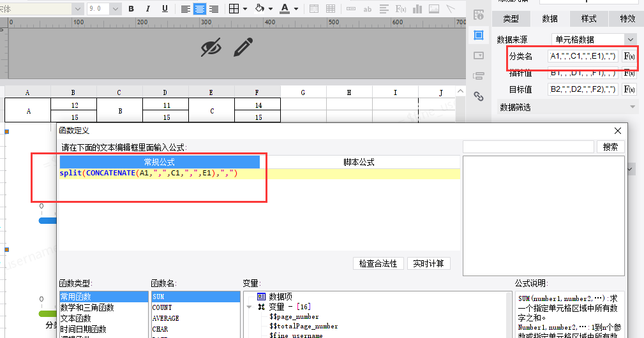Align text center
Screen dimensions: 644x338
click(x=200, y=9)
